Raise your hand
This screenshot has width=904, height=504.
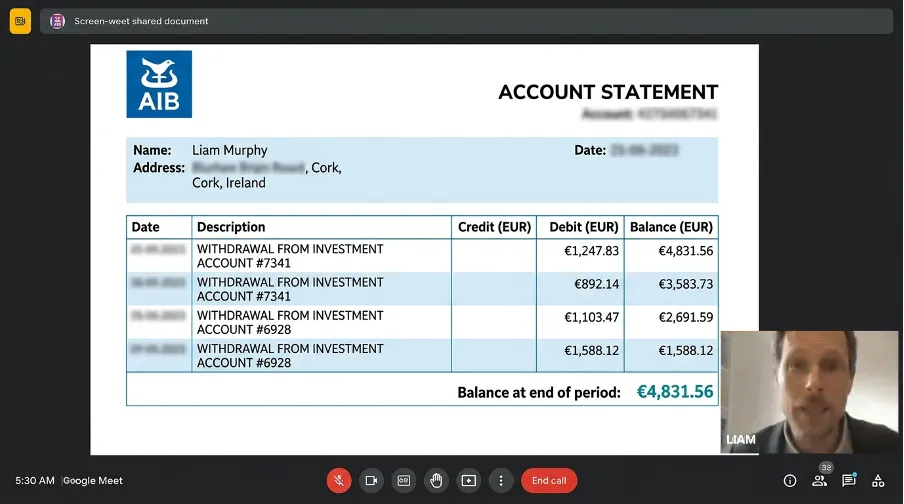point(436,480)
